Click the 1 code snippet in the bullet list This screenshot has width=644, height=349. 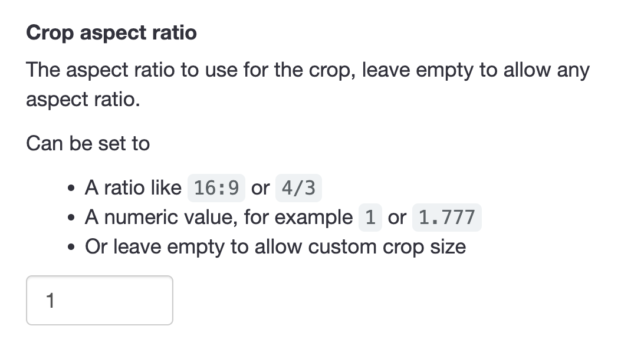click(370, 217)
